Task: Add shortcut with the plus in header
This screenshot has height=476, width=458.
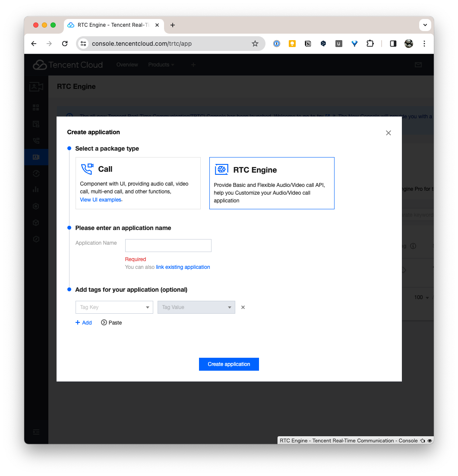Action: tap(193, 65)
